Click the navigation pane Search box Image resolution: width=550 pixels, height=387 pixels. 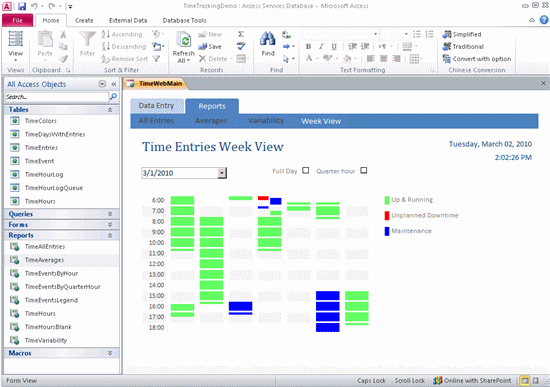point(57,97)
